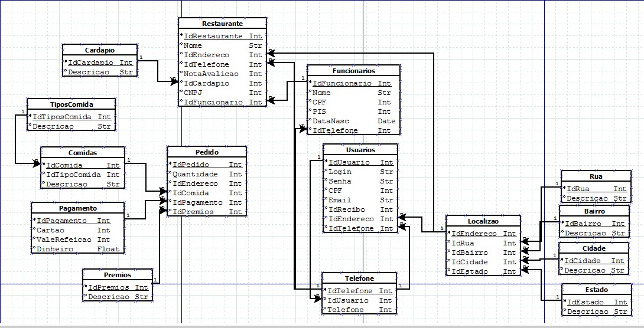Viewport: 644px width, 328px height.
Task: Click the Pagamento entity title
Action: click(78, 208)
